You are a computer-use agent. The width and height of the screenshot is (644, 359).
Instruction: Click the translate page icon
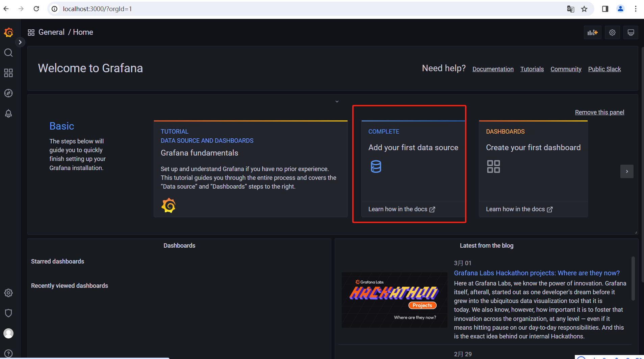tap(570, 9)
